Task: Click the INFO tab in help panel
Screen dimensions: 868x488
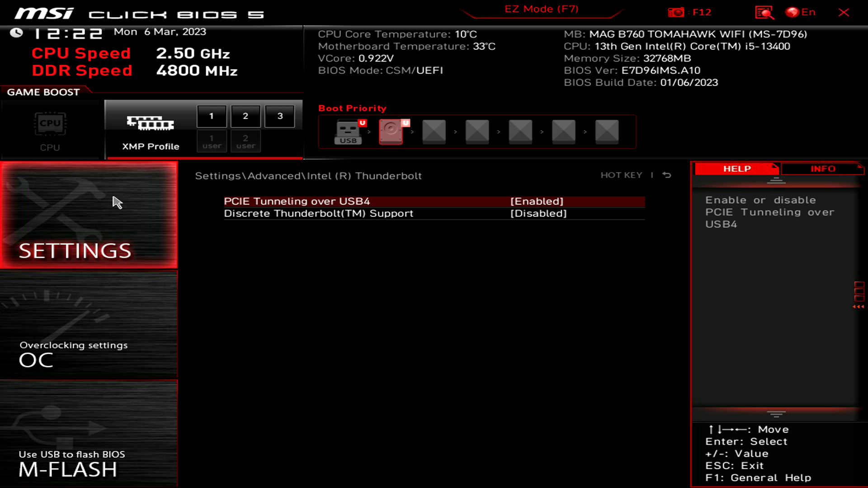Action: (823, 169)
